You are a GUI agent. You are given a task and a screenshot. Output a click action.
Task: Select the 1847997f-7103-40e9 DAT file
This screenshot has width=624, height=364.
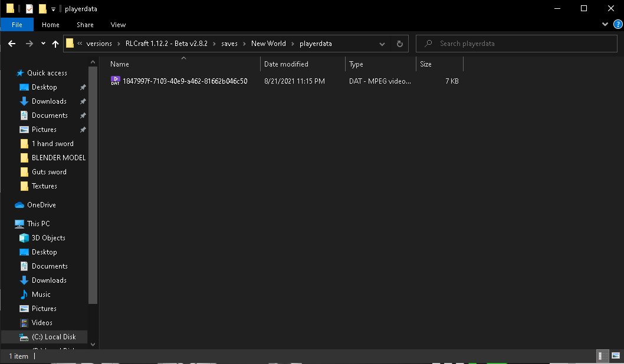(185, 81)
